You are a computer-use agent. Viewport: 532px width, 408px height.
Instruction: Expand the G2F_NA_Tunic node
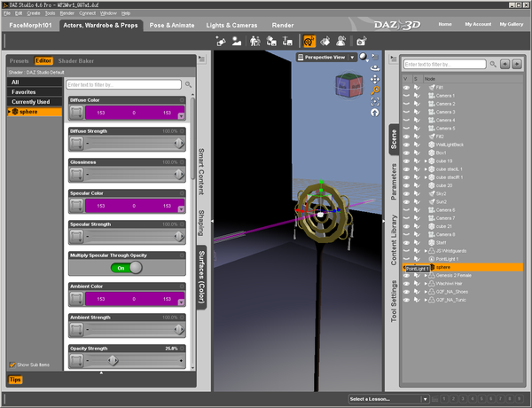pos(426,300)
